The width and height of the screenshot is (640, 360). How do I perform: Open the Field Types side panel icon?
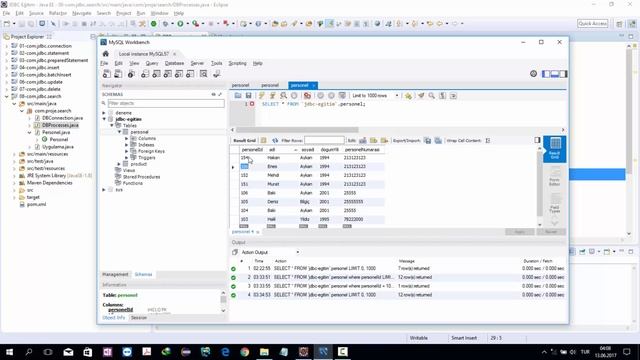point(555,203)
